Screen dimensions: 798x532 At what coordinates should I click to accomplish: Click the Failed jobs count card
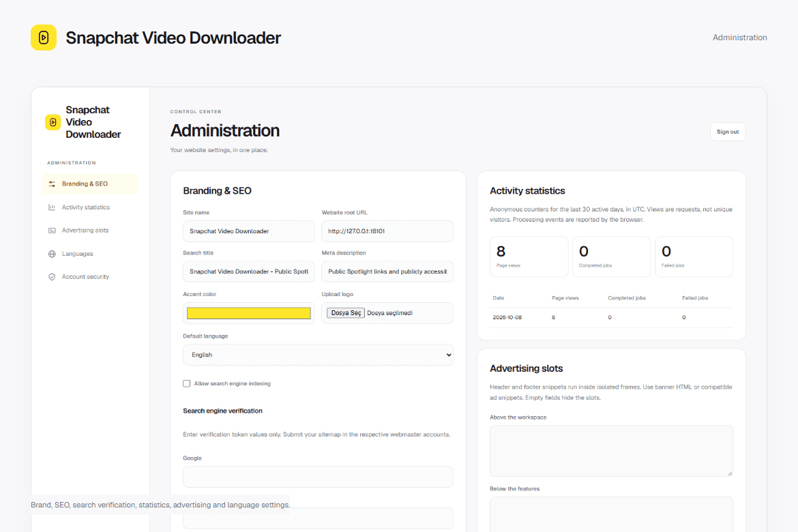[694, 256]
